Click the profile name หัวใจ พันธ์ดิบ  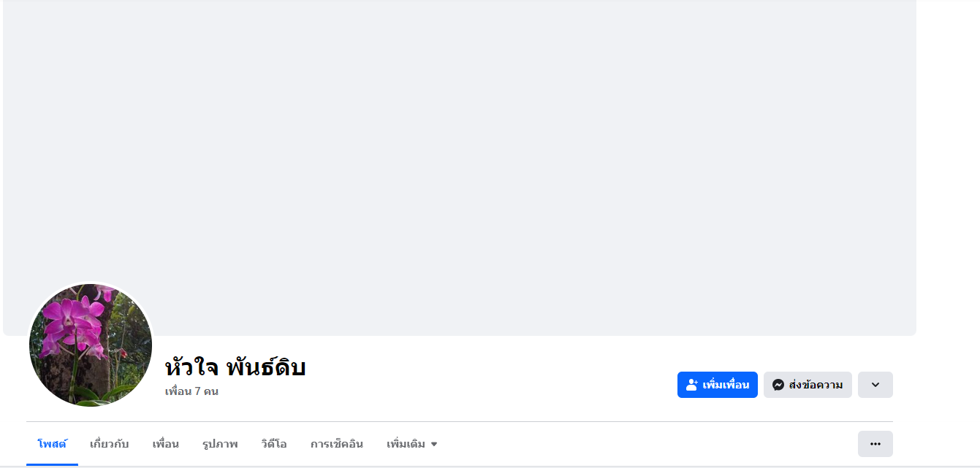click(235, 367)
